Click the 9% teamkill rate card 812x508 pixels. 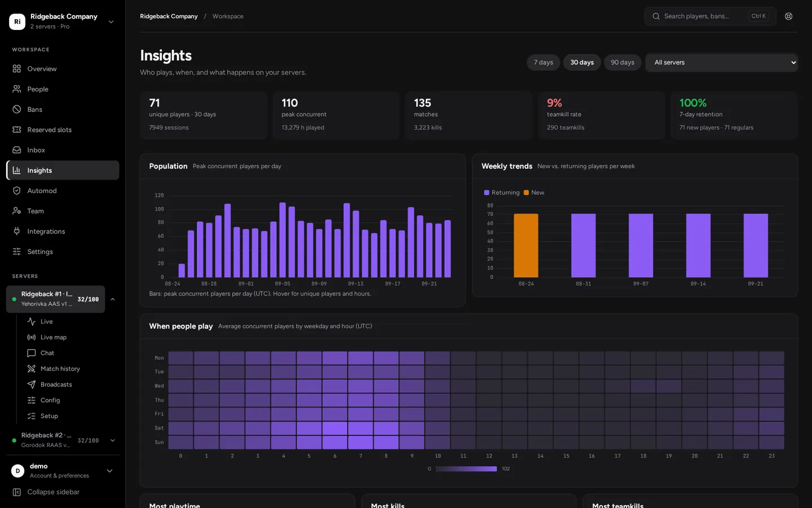pos(602,116)
